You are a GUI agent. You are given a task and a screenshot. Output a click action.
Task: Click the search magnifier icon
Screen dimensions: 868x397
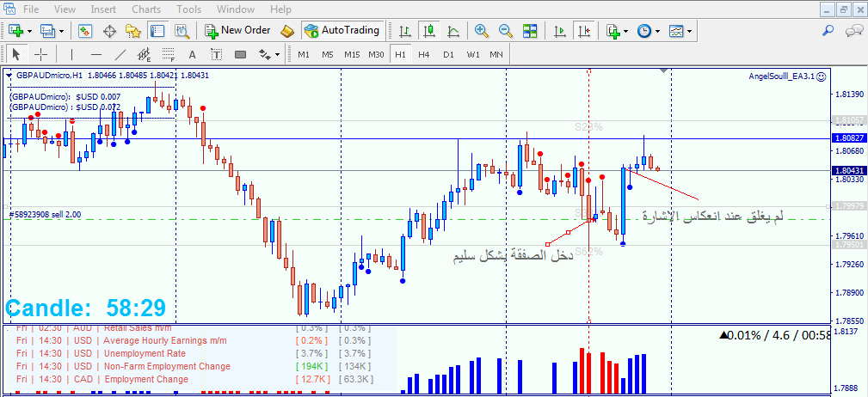coord(828,31)
